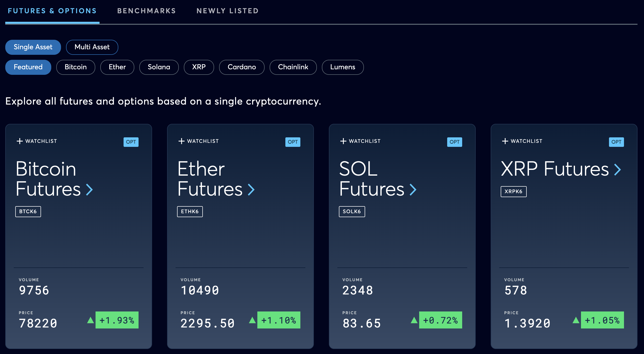The width and height of the screenshot is (644, 354).
Task: Click the WATCHLIST label on Bitcoin Futures card
Action: (x=41, y=141)
